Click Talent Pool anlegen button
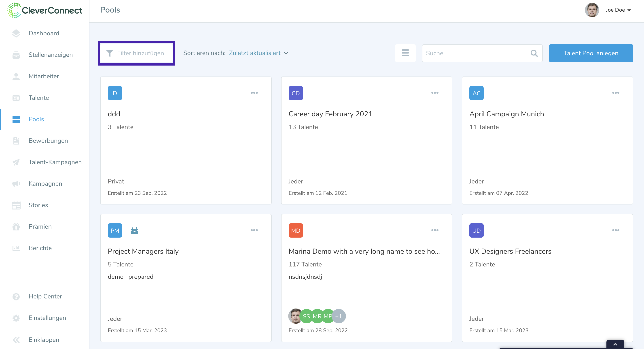This screenshot has width=644, height=349. (x=591, y=53)
